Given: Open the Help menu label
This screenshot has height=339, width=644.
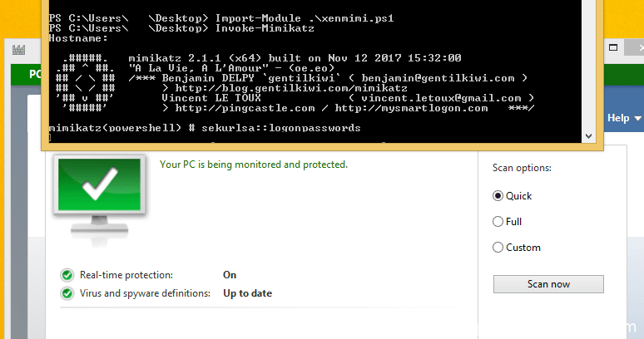Looking at the screenshot, I should click(x=618, y=119).
